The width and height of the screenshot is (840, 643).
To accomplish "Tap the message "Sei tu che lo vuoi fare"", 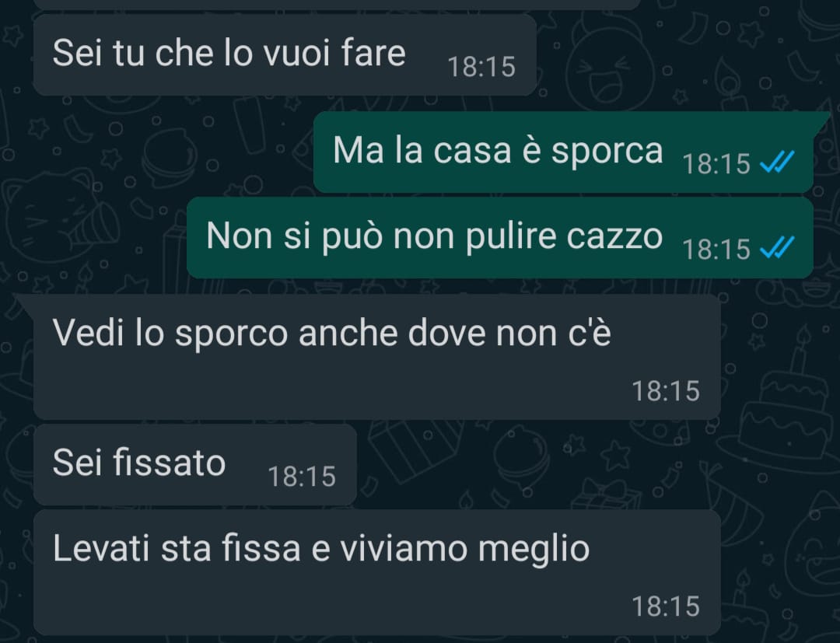I will click(x=285, y=54).
